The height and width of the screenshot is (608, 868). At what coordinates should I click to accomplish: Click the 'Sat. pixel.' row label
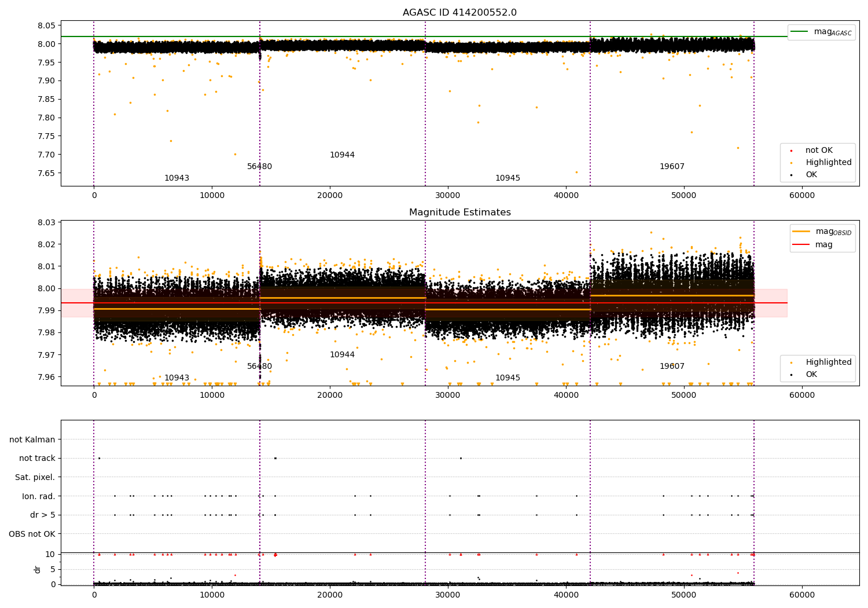pos(35,478)
